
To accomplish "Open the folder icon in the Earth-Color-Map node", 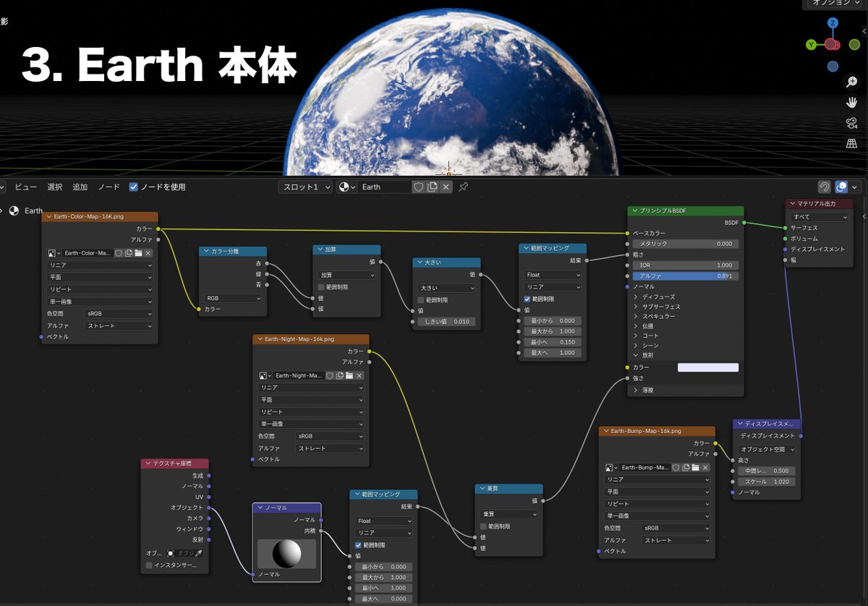I will 140,253.
